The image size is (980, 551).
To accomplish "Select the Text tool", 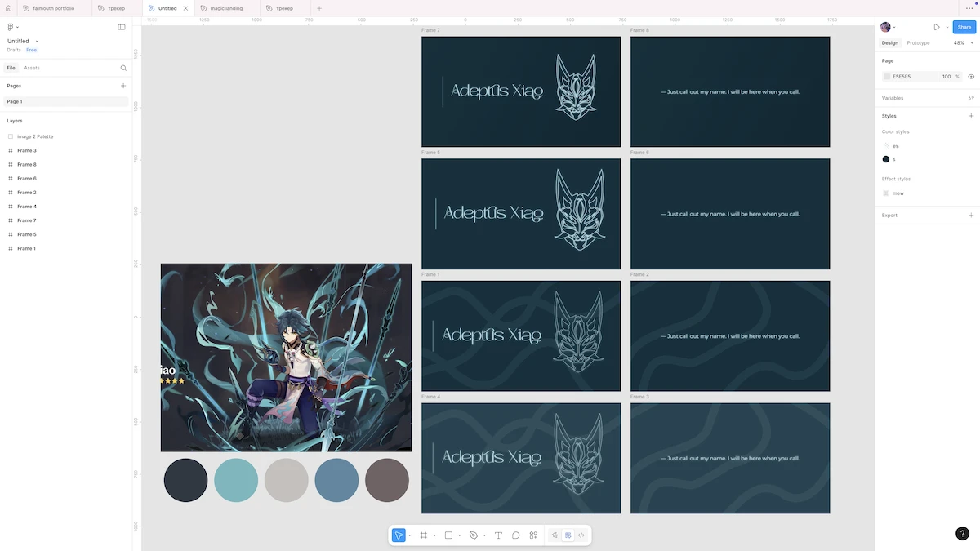I will [498, 535].
